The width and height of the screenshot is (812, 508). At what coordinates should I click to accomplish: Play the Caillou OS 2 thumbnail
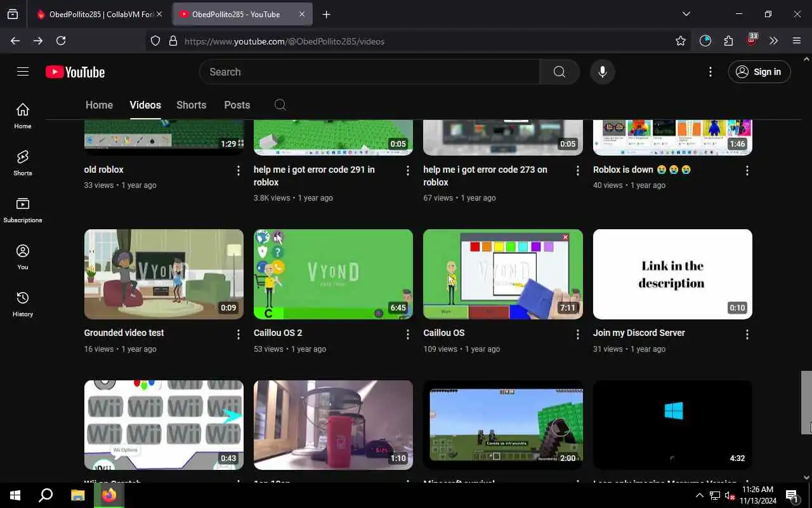click(333, 274)
